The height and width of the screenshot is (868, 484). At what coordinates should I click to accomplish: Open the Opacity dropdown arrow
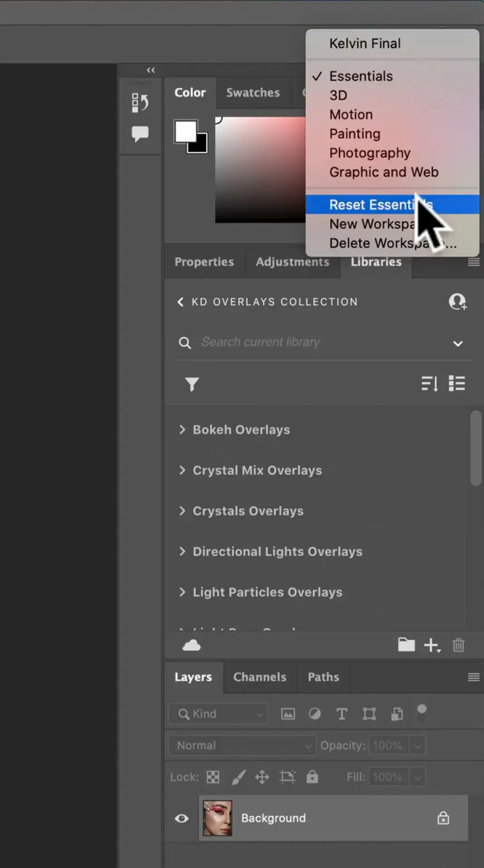tap(418, 745)
